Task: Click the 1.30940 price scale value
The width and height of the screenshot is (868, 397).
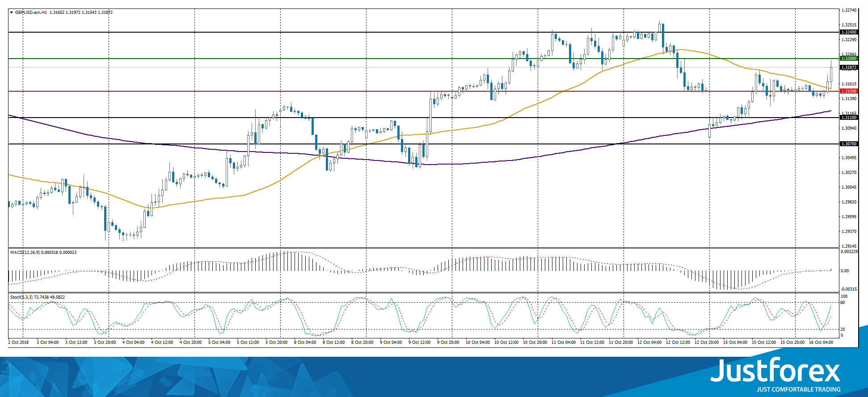Action: click(849, 128)
